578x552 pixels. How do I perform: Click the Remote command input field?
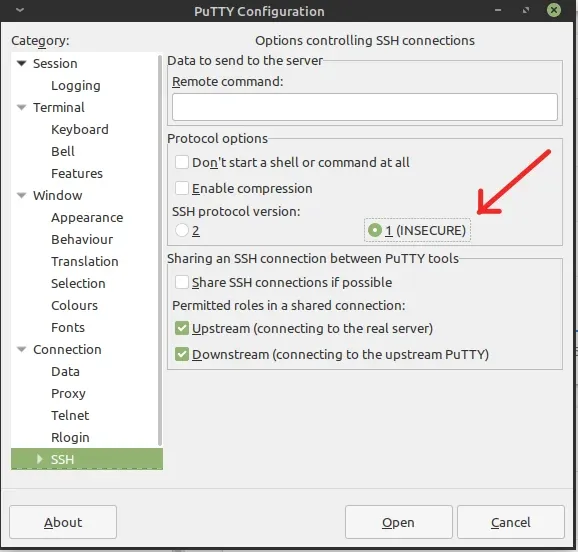click(365, 107)
